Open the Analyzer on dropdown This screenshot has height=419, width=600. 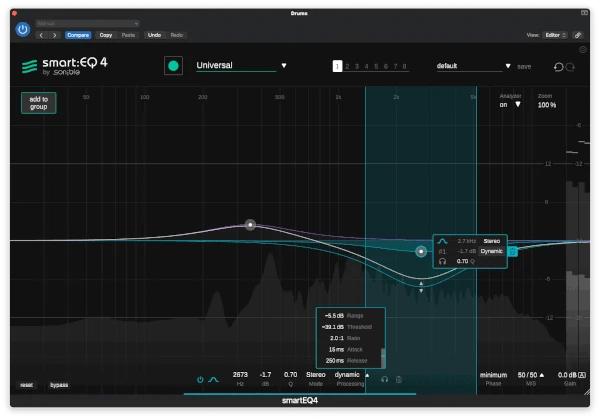[510, 104]
